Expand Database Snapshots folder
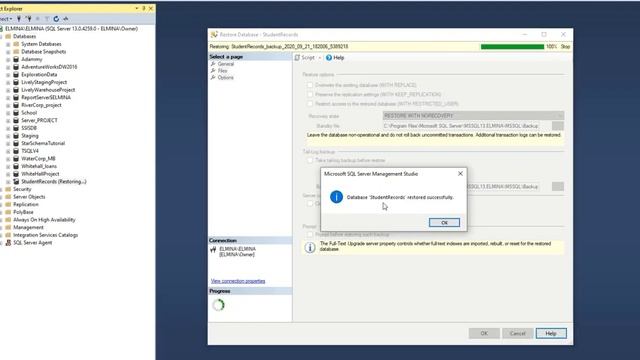This screenshot has width=640, height=360. [x=8, y=52]
